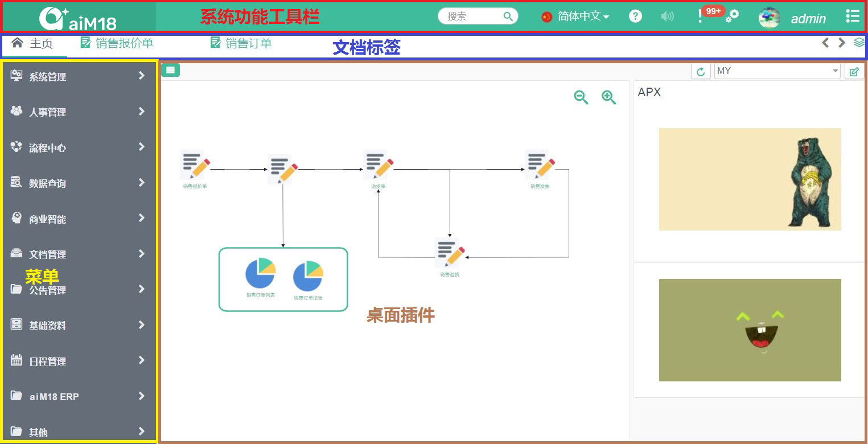Expand the 其他 menu chevron
Viewport: 868px width, 444px height.
click(142, 431)
